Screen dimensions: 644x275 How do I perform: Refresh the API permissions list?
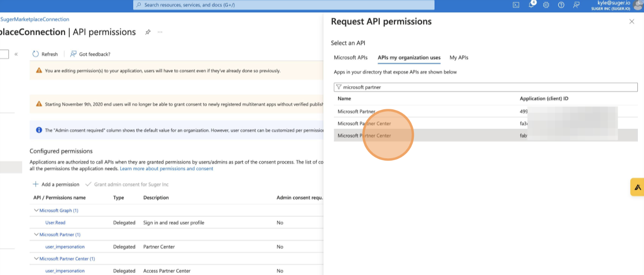pyautogui.click(x=45, y=54)
